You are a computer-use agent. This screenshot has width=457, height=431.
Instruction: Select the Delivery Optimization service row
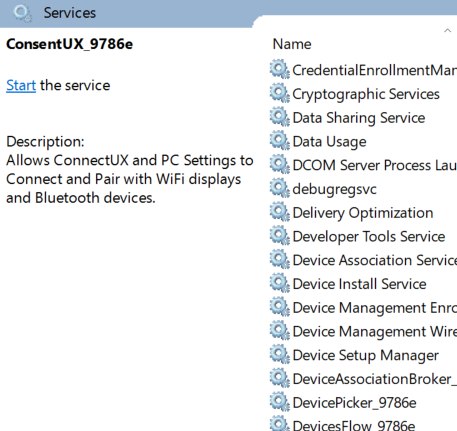(363, 213)
